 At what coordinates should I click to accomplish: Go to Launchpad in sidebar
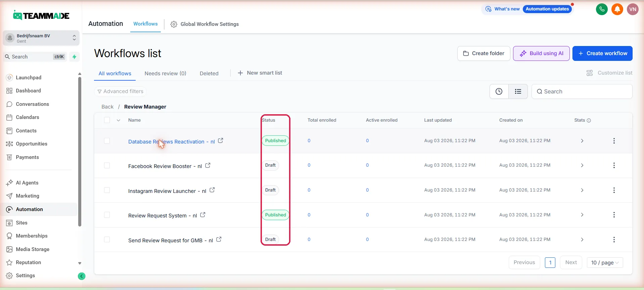(29, 78)
